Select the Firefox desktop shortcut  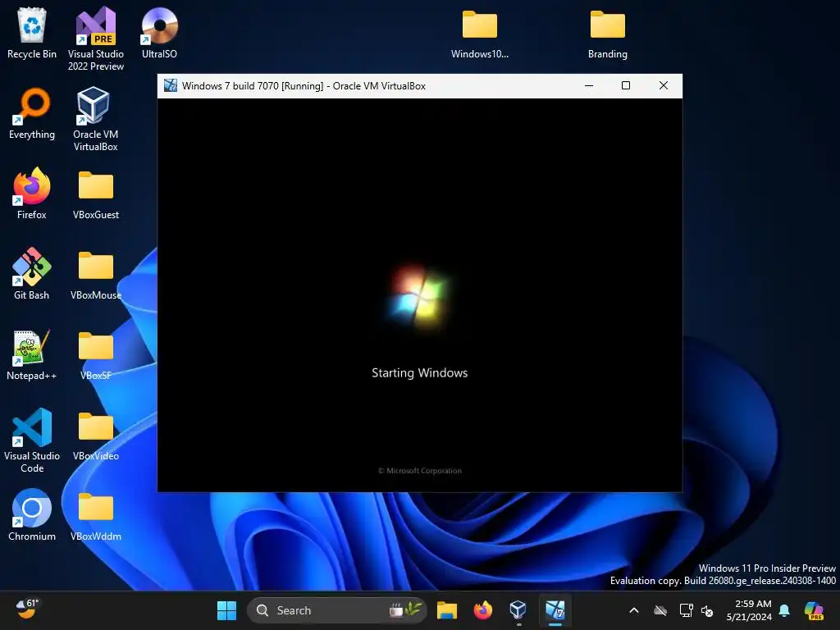[32, 194]
